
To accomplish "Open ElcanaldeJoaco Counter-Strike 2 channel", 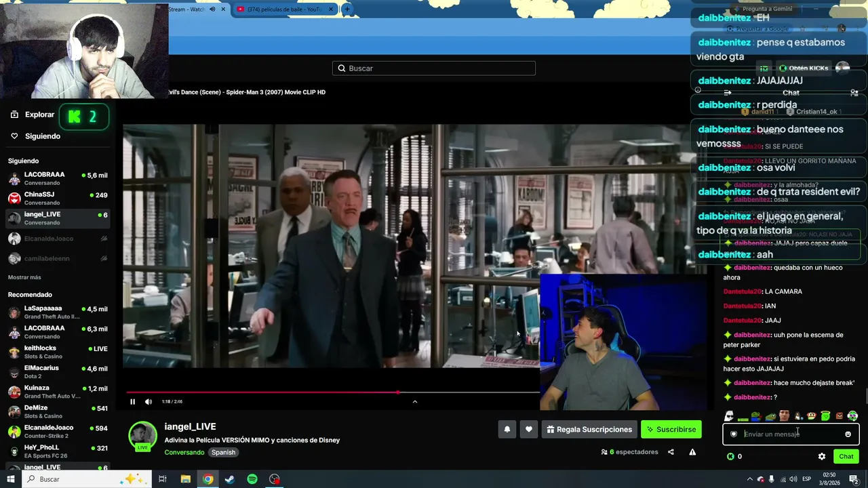I will coord(58,431).
